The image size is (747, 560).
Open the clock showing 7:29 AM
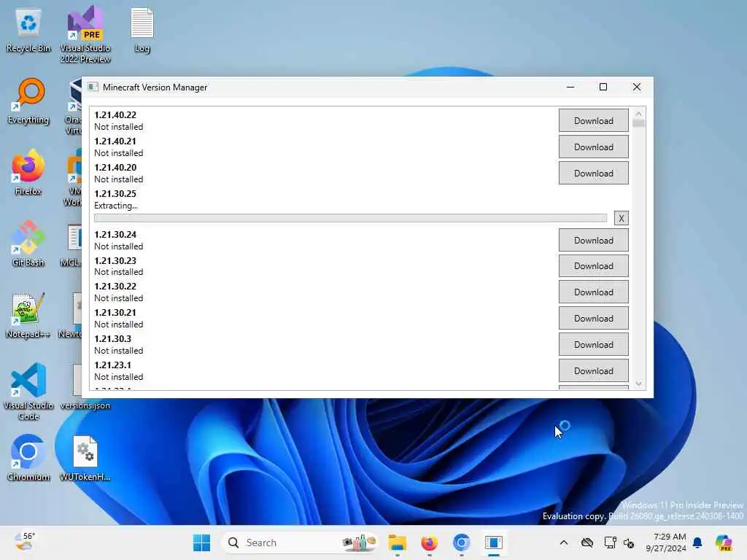[665, 542]
